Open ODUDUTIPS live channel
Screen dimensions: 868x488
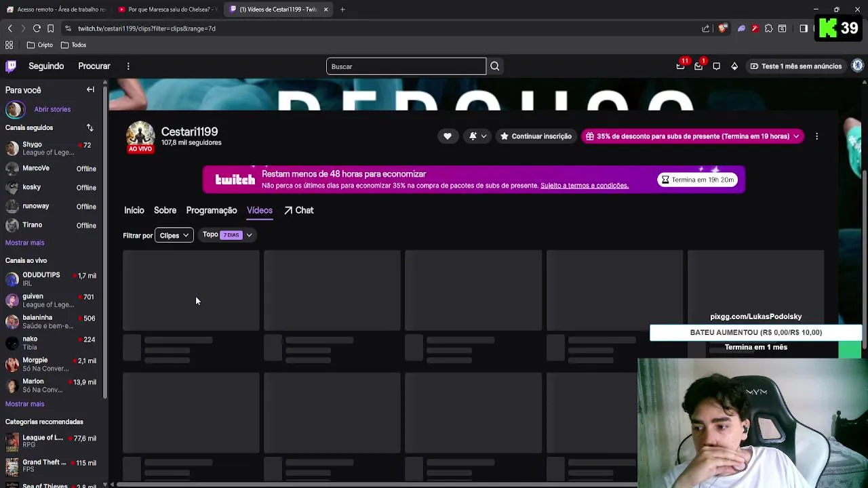[x=52, y=279]
